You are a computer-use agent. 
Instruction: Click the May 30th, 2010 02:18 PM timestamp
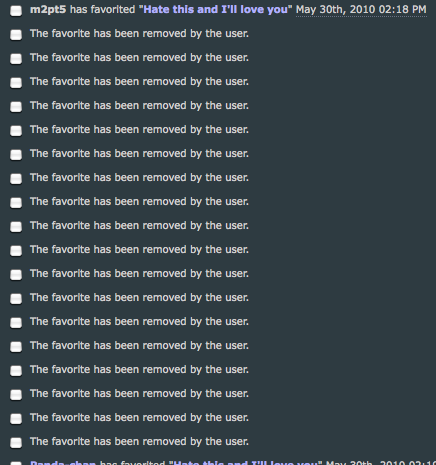click(x=361, y=9)
